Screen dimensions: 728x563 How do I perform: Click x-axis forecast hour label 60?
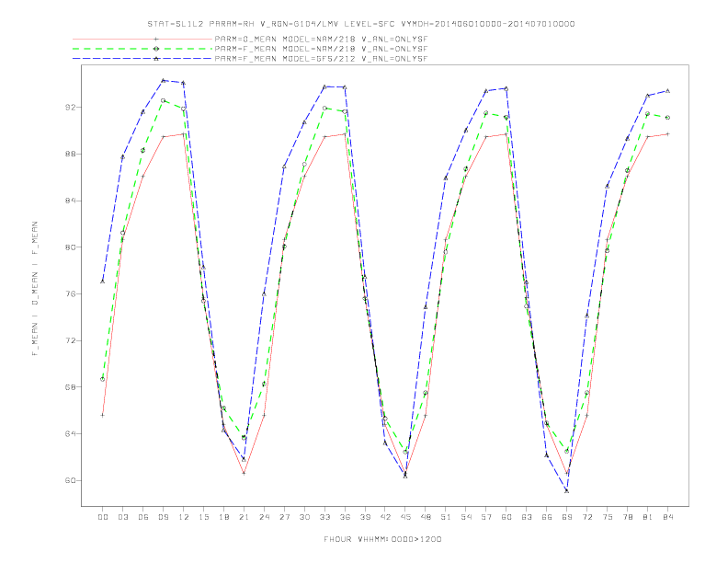[506, 517]
